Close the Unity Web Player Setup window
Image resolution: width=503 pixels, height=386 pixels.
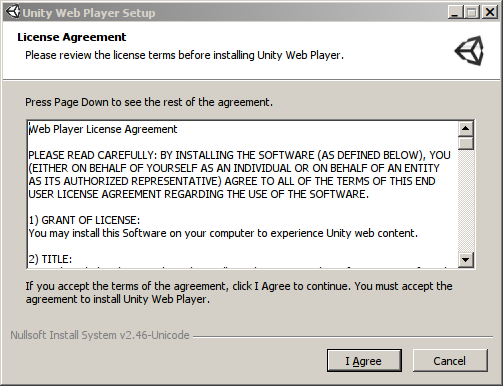490,12
